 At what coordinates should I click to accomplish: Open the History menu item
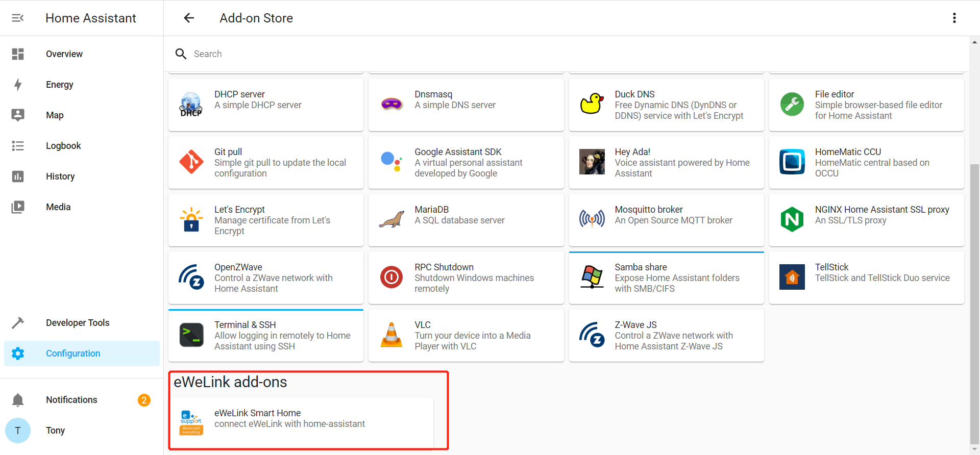tap(82, 176)
